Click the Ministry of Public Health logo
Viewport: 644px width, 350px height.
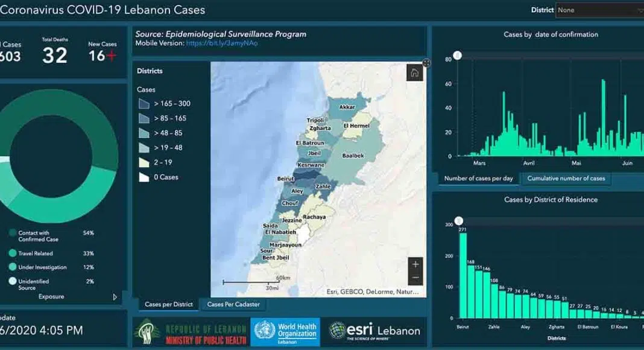pos(191,333)
